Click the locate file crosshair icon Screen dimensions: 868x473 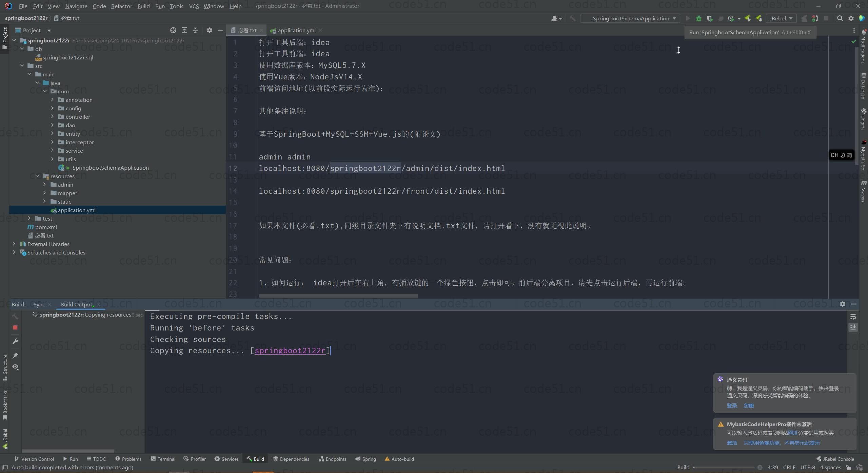pos(173,30)
